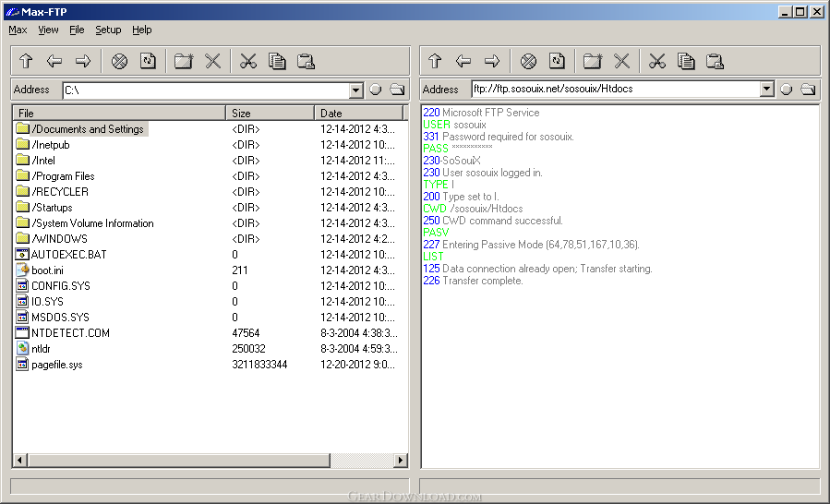830x504 pixels.
Task: Click the 220 Microsoft FTP Service line
Action: 481,113
